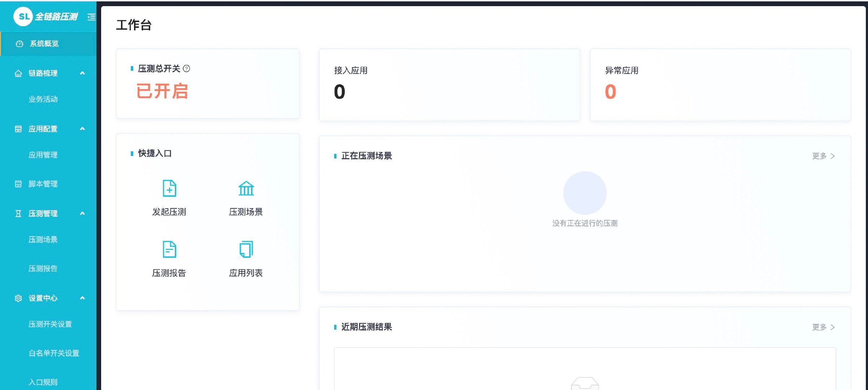Open 白名单开关设置 in the sidebar
Image resolution: width=868 pixels, height=390 pixels.
(54, 353)
